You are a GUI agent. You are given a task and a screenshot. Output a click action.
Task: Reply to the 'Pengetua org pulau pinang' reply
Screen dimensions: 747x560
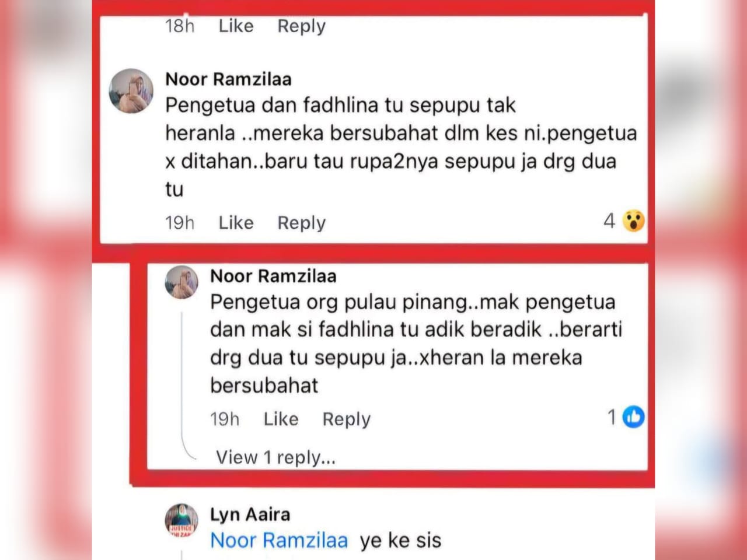346,419
